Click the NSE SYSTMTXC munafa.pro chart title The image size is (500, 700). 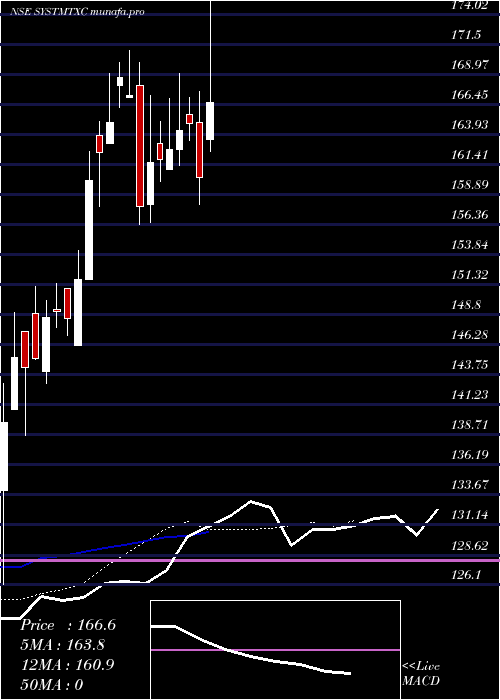point(77,12)
